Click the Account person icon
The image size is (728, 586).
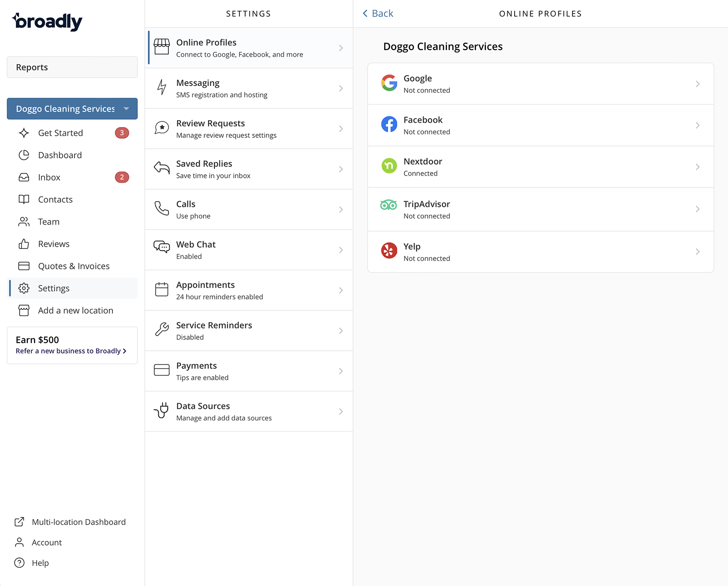tap(19, 542)
